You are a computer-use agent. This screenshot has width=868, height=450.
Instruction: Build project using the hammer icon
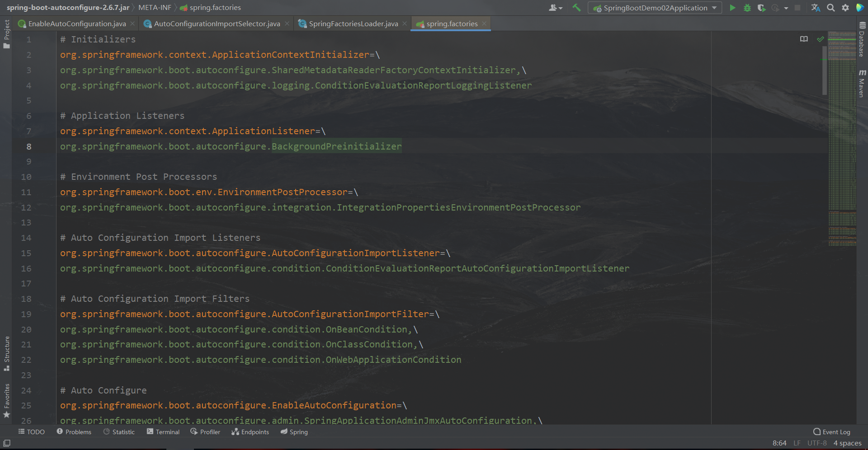tap(576, 8)
